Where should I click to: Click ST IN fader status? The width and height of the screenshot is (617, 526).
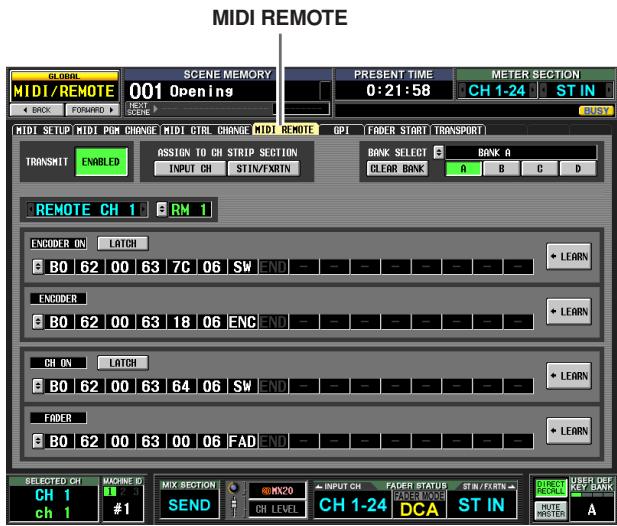481,505
